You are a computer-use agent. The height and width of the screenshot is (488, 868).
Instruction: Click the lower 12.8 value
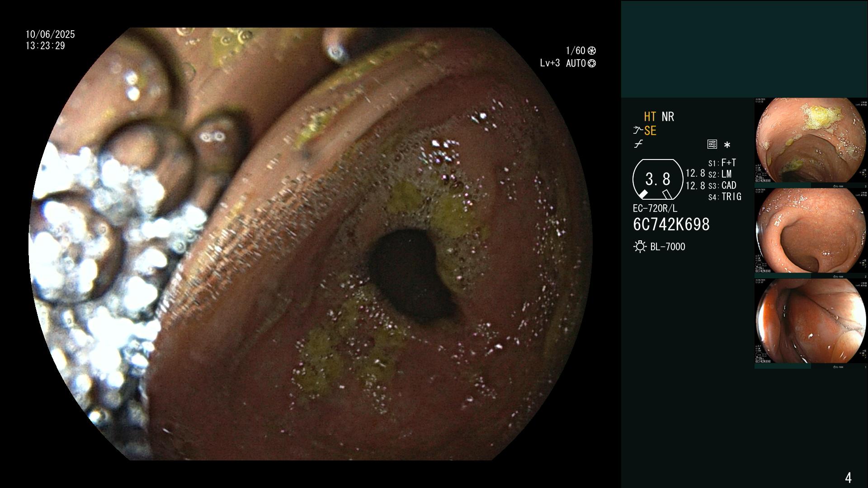tap(695, 186)
